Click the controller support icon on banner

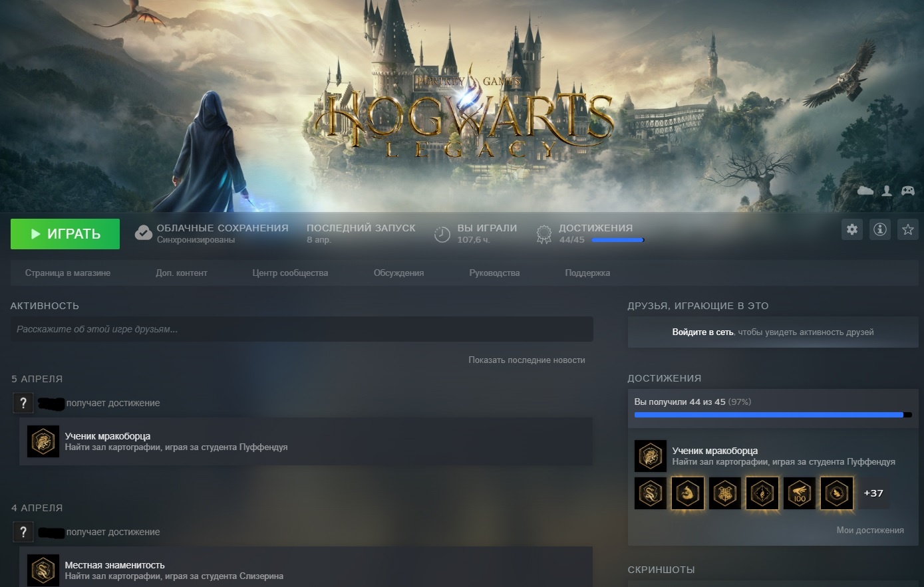(907, 191)
